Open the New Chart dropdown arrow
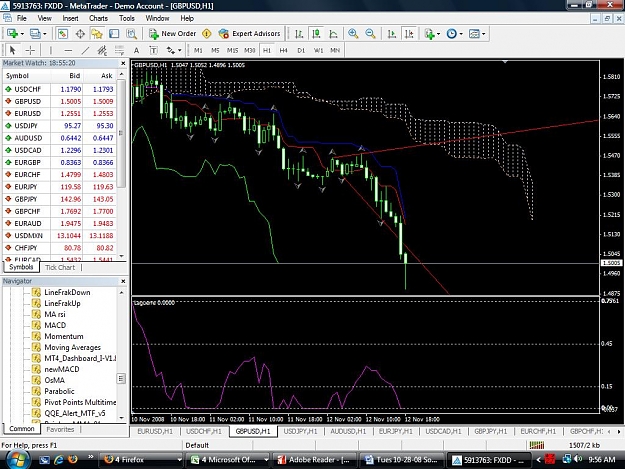The width and height of the screenshot is (625, 469). pos(22,34)
